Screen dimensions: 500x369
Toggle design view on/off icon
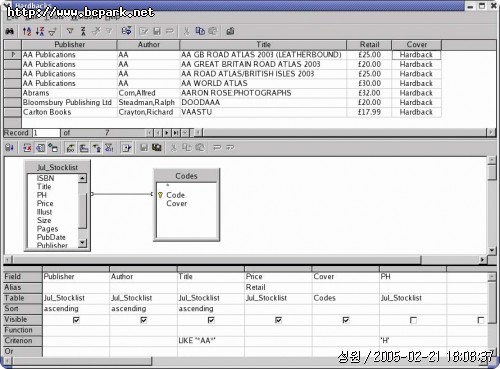pos(40,147)
